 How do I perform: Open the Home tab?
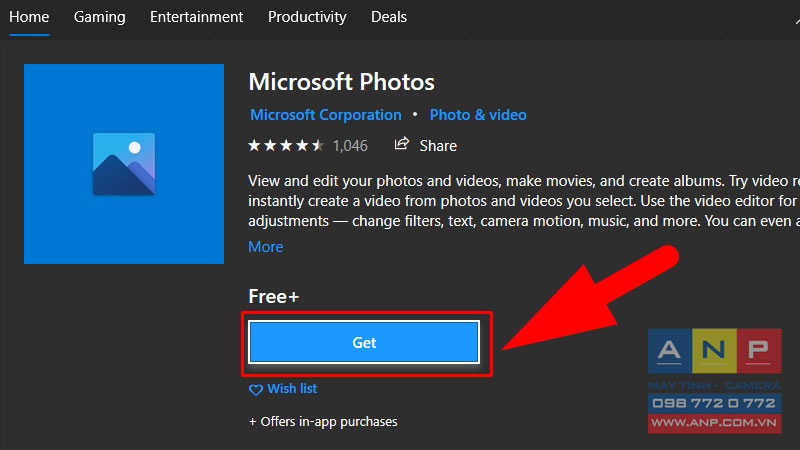click(29, 17)
